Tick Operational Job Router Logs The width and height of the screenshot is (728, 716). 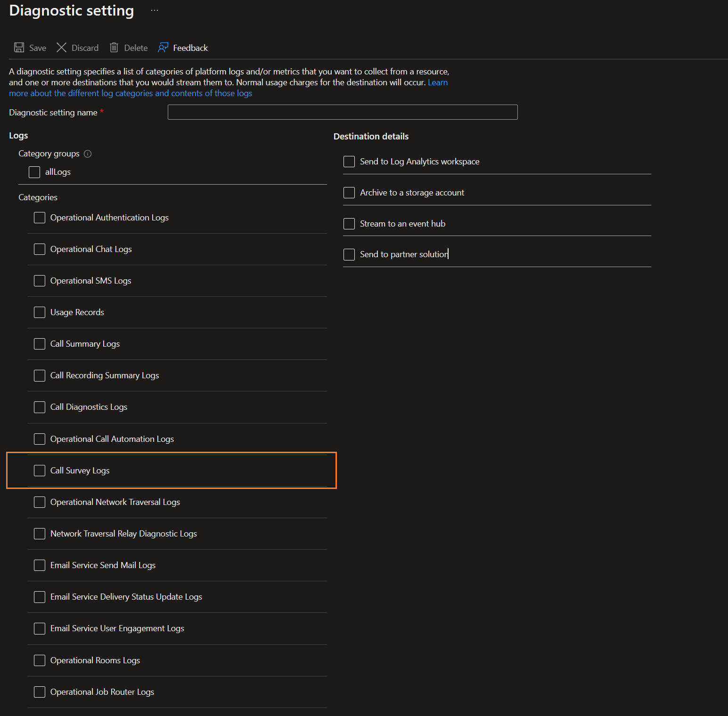(x=40, y=692)
